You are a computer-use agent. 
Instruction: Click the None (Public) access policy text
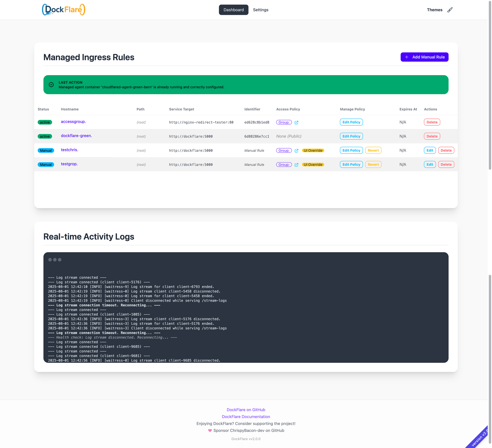289,136
